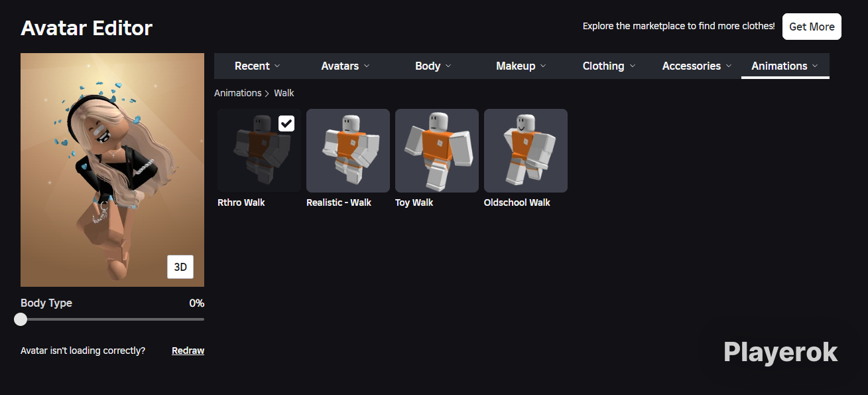Click the Animations breadcrumb link
The height and width of the screenshot is (395, 868).
(x=237, y=93)
